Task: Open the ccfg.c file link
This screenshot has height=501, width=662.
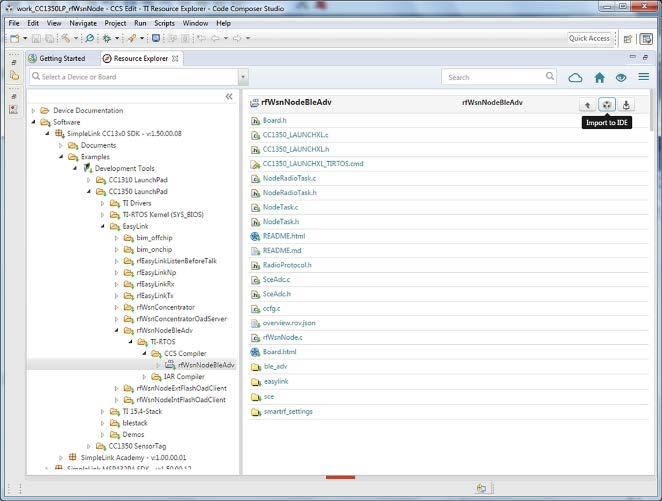Action: 271,309
